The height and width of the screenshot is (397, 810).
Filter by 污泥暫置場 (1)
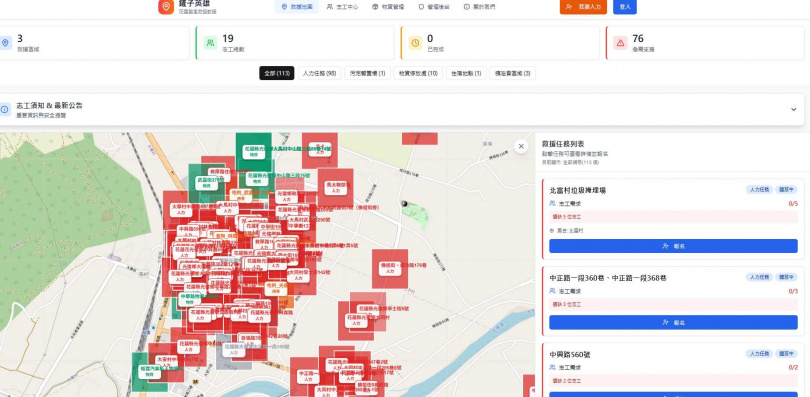click(367, 73)
